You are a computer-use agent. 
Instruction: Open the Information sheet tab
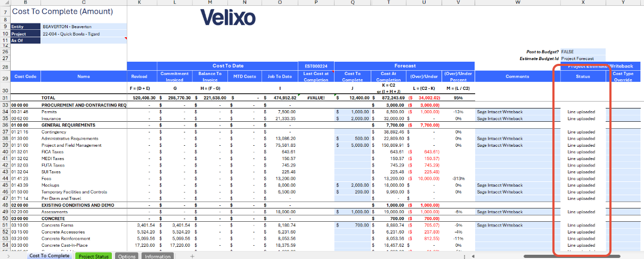click(x=157, y=256)
